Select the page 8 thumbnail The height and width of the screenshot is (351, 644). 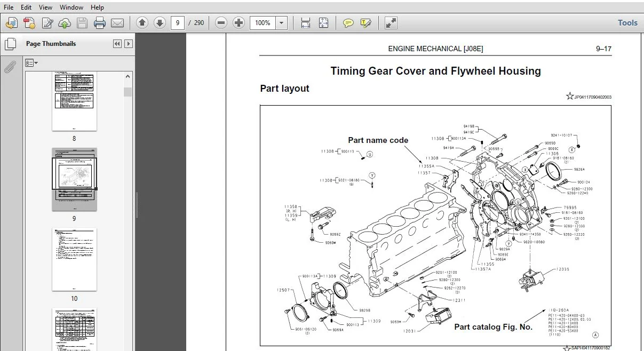(x=74, y=101)
